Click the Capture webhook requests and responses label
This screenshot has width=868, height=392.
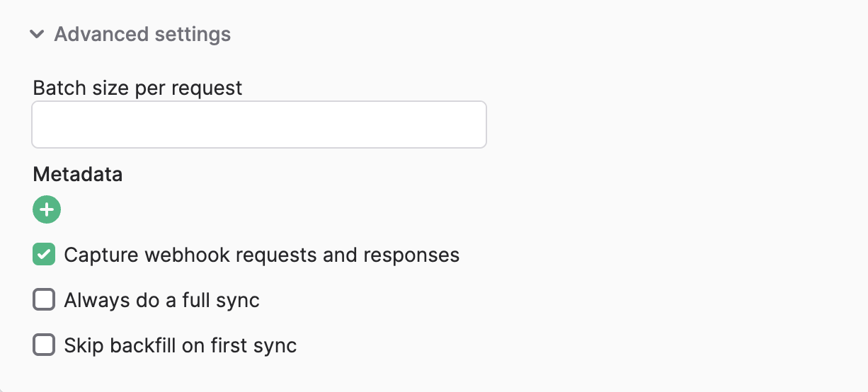(x=262, y=255)
